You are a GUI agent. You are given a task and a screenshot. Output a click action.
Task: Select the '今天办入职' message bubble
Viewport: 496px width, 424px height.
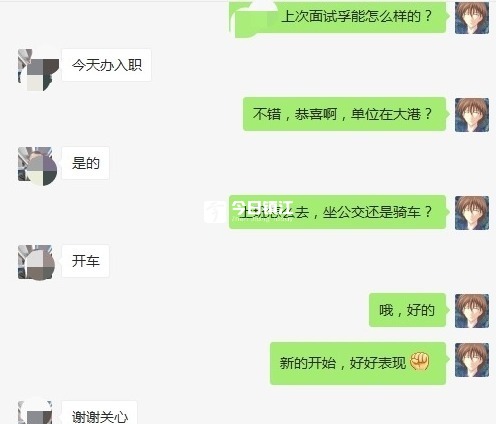(x=107, y=65)
